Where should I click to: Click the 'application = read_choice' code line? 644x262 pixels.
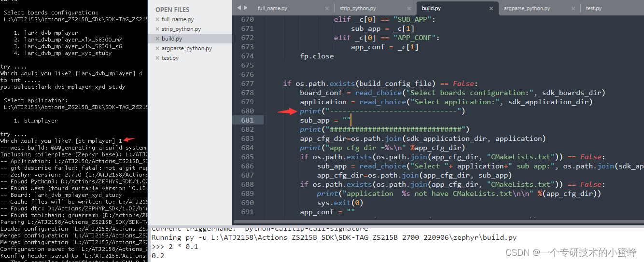pyautogui.click(x=446, y=102)
